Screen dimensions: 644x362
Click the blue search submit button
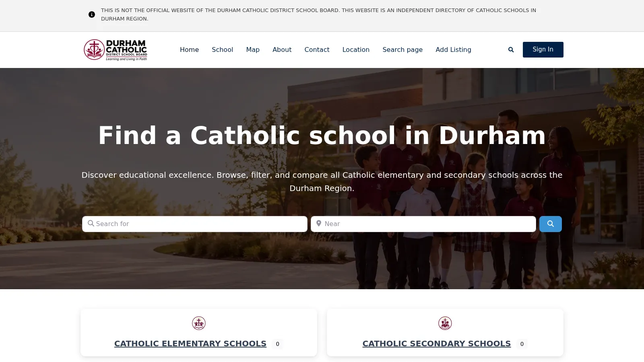[550, 224]
